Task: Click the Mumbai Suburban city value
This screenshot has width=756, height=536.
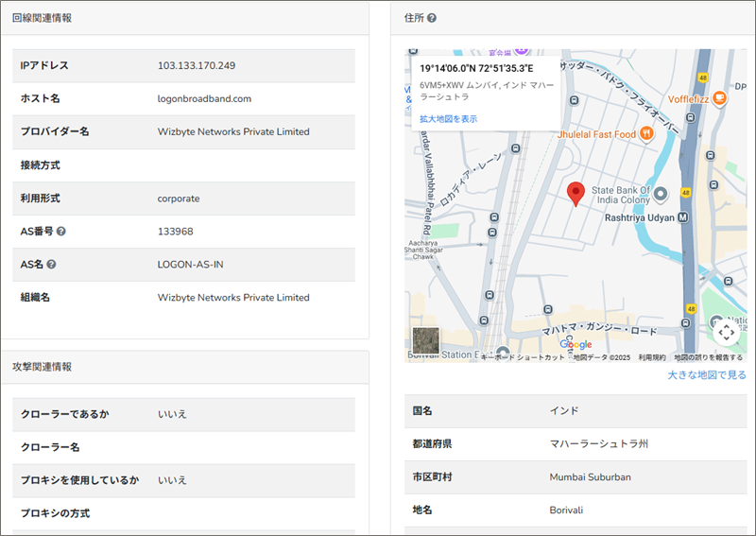Action: pyautogui.click(x=590, y=477)
